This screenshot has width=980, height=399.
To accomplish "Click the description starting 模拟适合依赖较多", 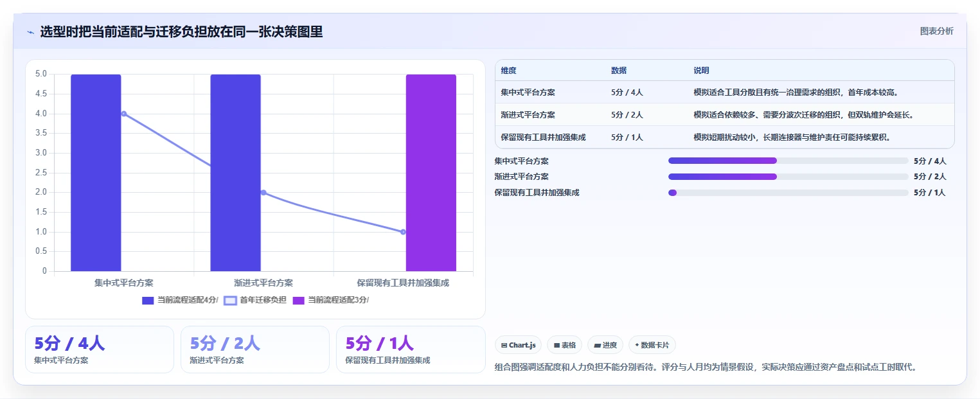I will click(x=803, y=115).
